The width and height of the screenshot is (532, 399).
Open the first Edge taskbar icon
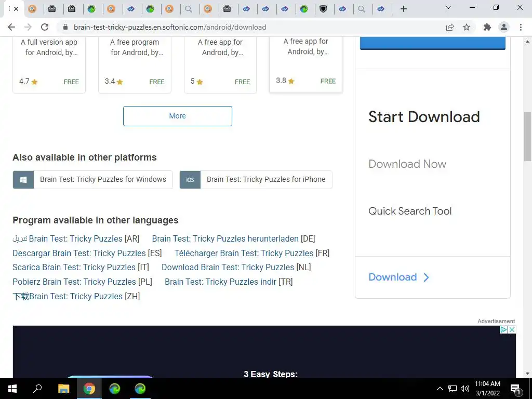[115, 389]
